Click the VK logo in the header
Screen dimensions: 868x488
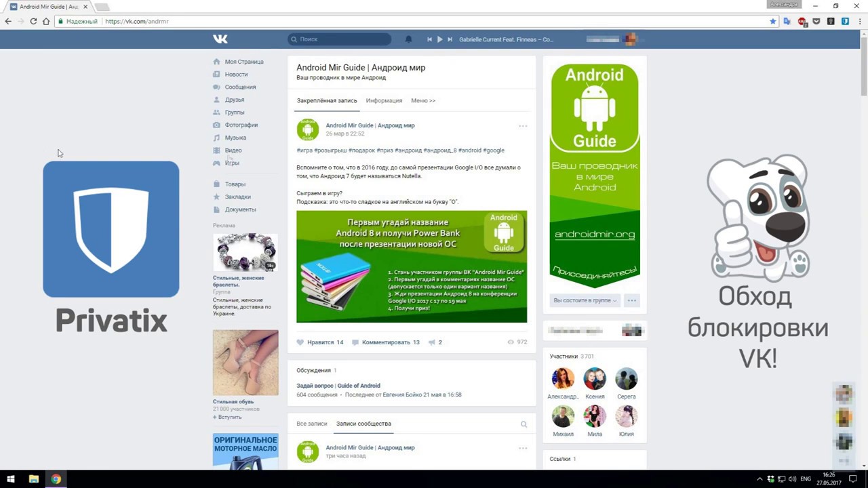pyautogui.click(x=220, y=39)
